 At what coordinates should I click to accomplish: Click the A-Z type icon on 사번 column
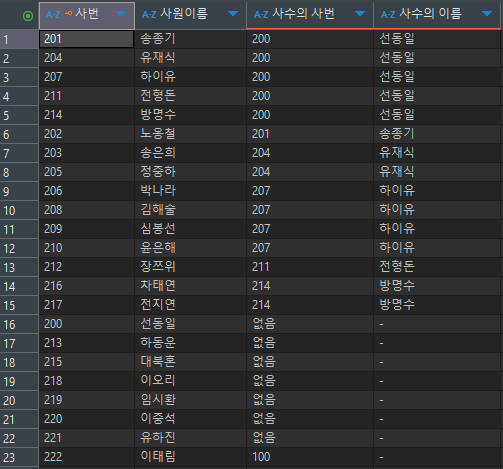(x=53, y=14)
